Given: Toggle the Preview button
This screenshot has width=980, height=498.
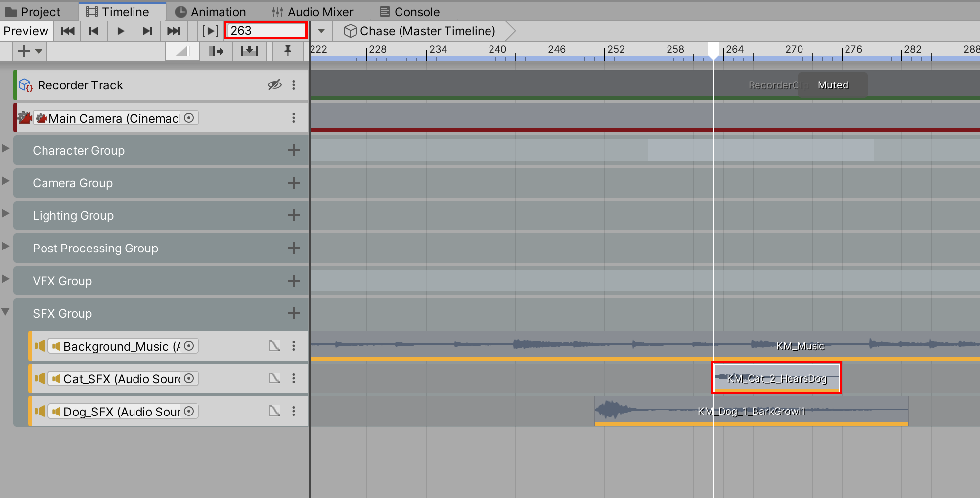Looking at the screenshot, I should pyautogui.click(x=26, y=31).
